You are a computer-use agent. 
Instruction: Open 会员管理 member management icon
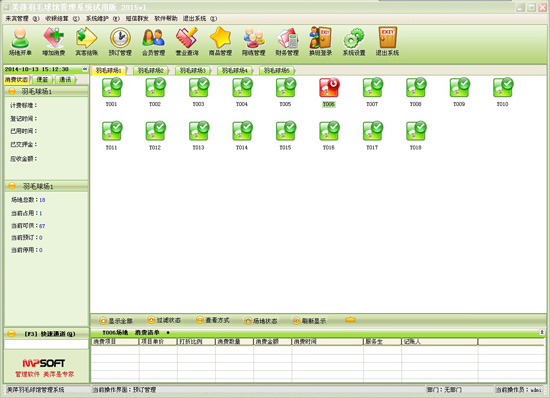[x=153, y=42]
